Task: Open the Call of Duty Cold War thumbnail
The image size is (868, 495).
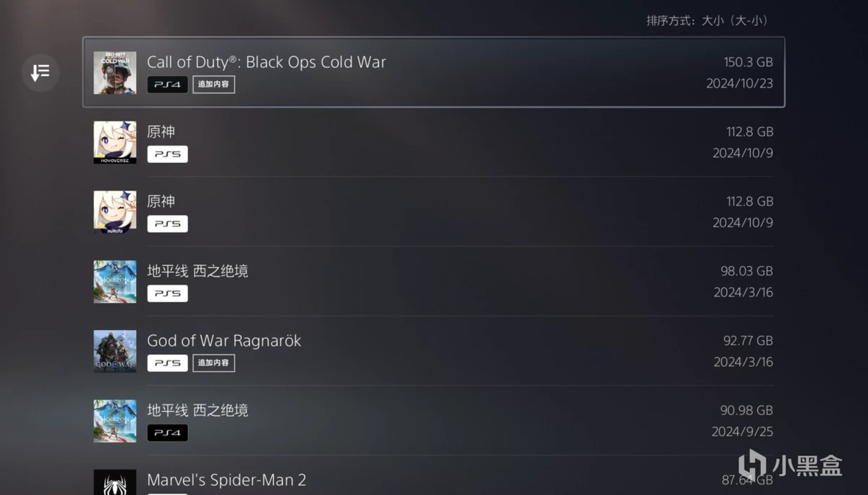Action: click(x=115, y=72)
